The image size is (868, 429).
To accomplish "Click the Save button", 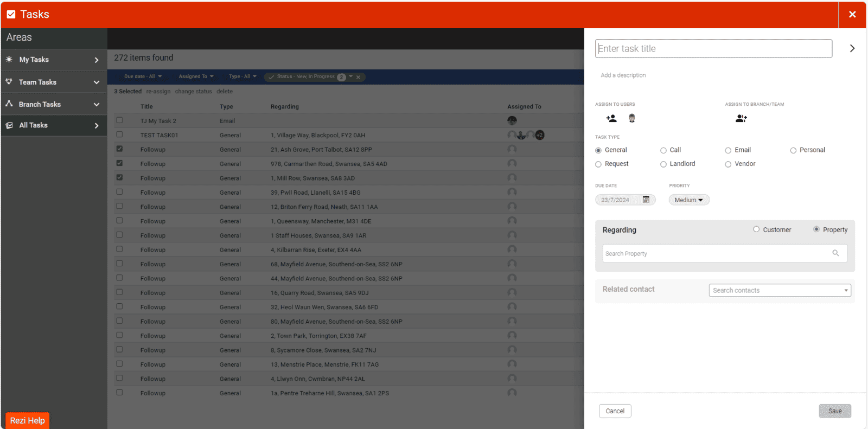I will [x=835, y=411].
